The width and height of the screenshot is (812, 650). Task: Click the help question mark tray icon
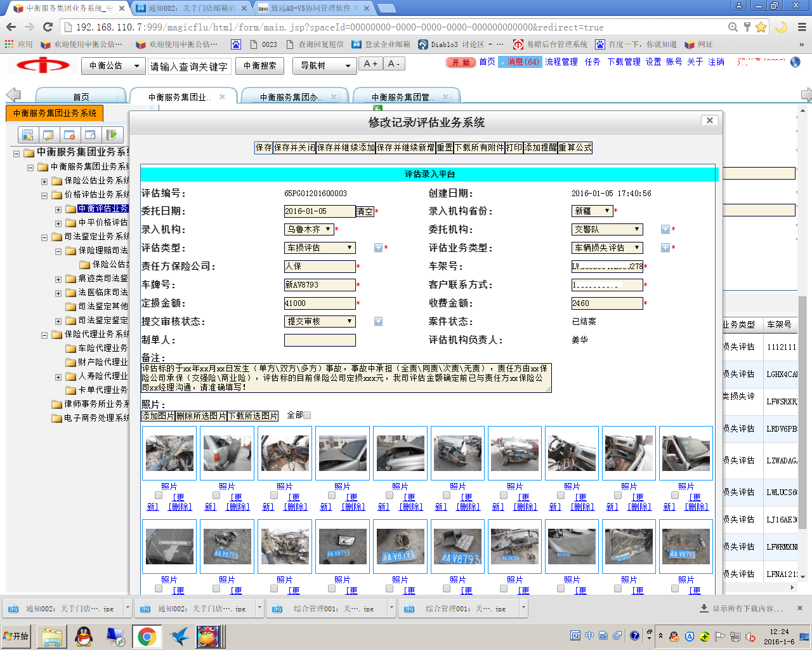pyautogui.click(x=634, y=635)
